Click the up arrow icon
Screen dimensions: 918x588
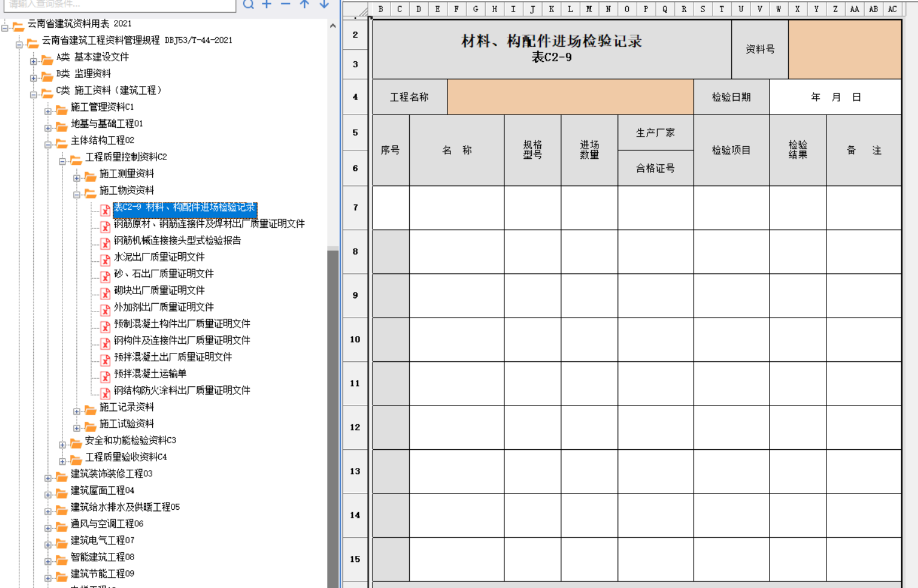(x=305, y=4)
